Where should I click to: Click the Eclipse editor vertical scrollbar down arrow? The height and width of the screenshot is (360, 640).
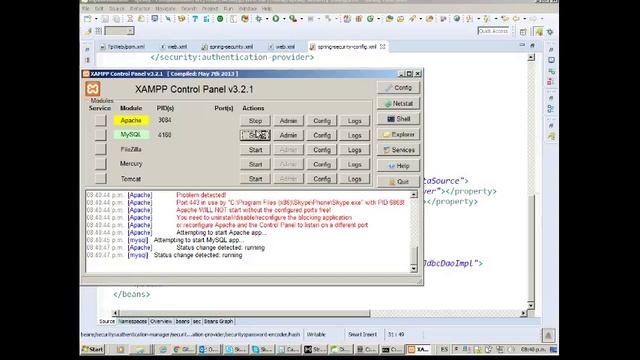coord(531,305)
